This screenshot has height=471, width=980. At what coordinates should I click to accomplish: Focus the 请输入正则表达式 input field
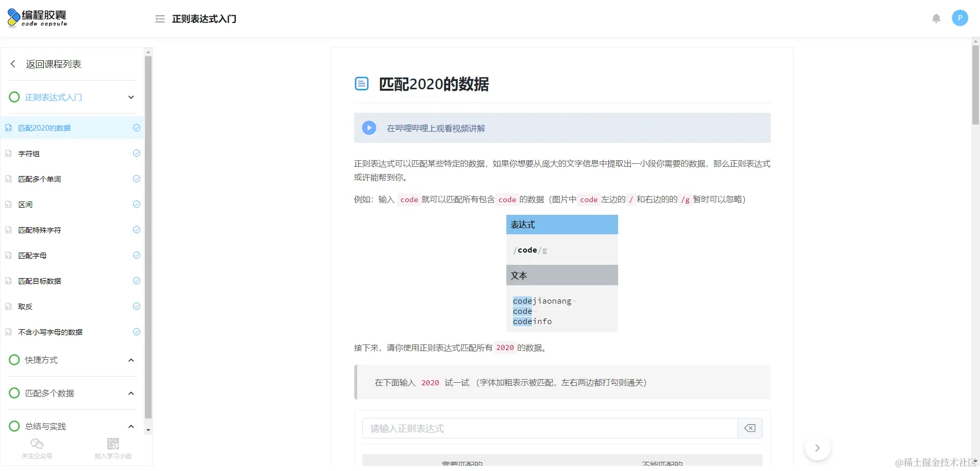click(550, 428)
